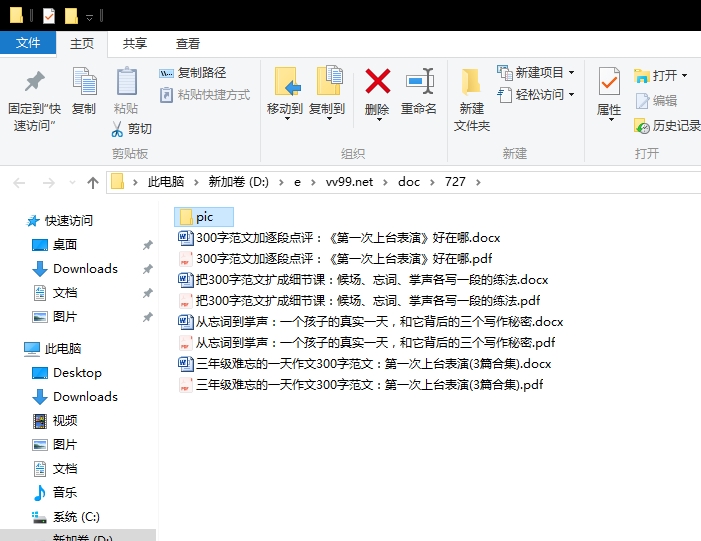Switch to the Home (主页) tab
Viewport: 701px width, 541px height.
(82, 43)
